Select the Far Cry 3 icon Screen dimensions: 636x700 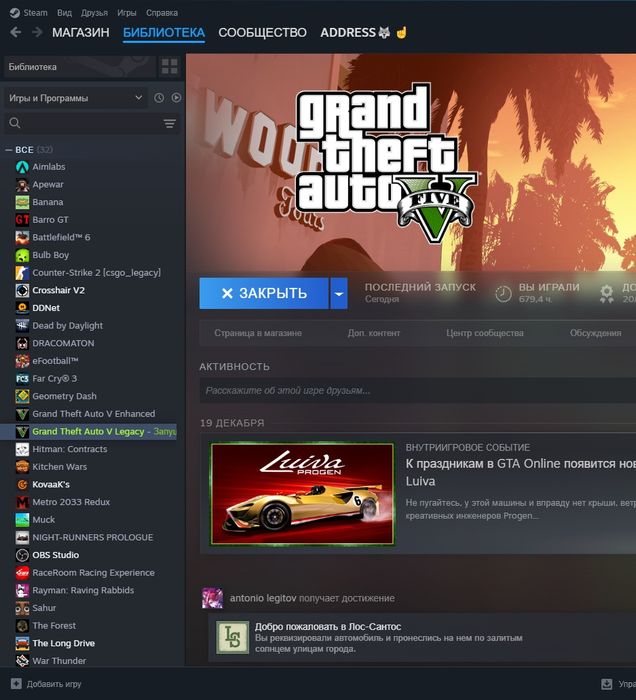point(22,379)
